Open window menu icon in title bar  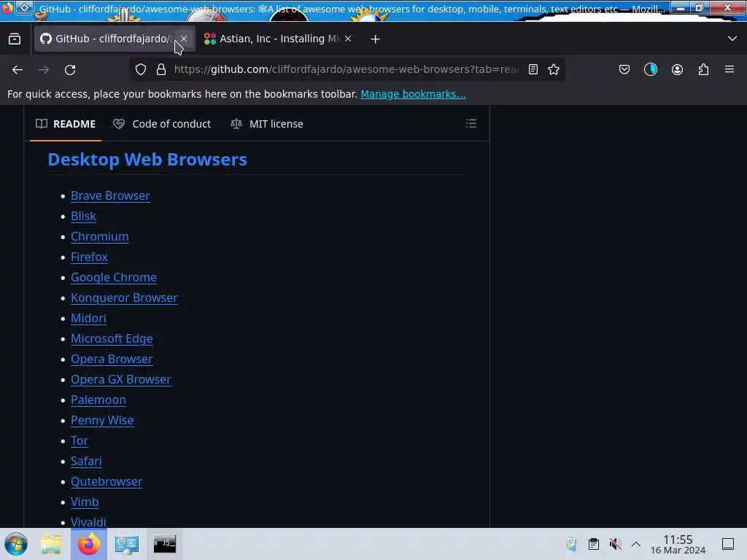25,7
